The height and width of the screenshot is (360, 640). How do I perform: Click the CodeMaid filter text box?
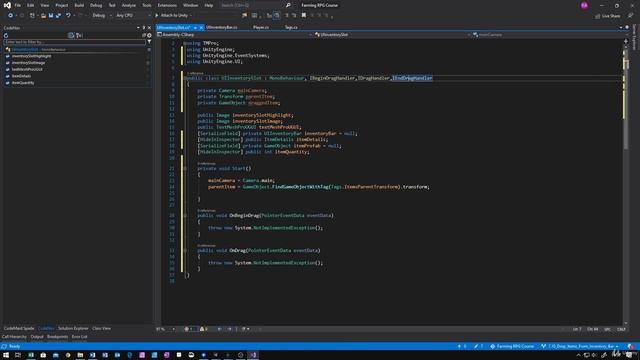click(x=74, y=42)
